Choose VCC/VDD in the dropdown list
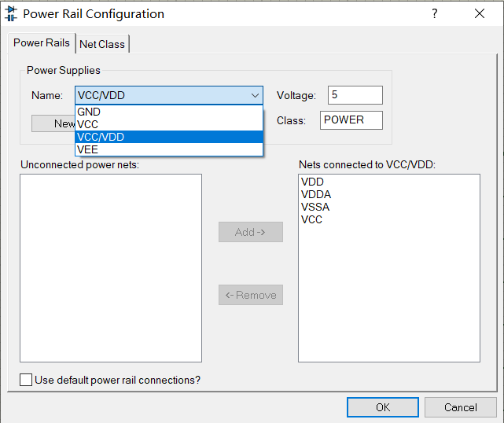The image size is (504, 423). pos(169,137)
